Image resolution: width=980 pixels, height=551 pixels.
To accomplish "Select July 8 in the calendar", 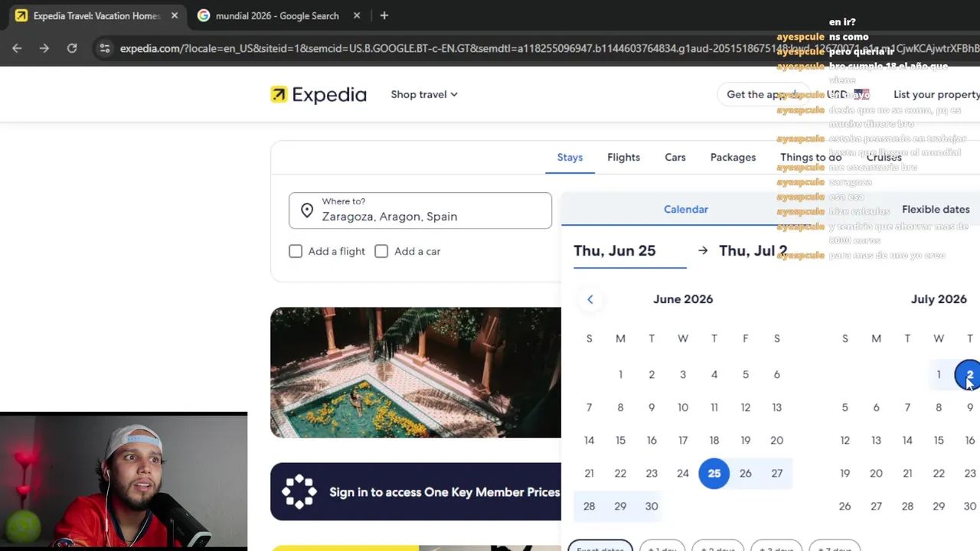I will [x=939, y=407].
